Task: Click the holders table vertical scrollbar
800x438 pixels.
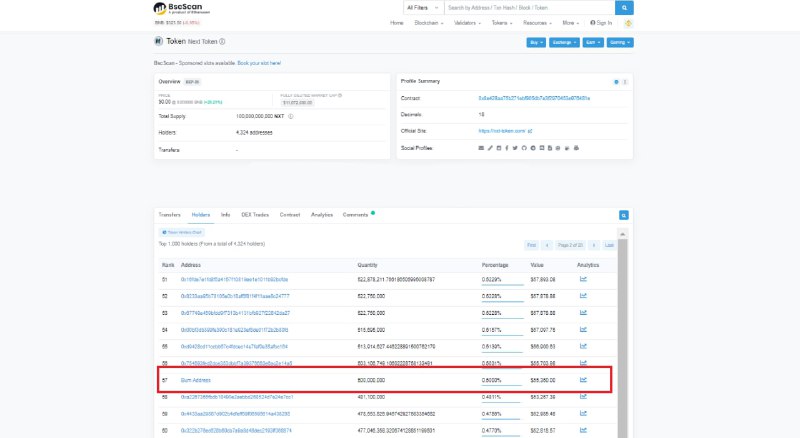Action: [x=622, y=337]
